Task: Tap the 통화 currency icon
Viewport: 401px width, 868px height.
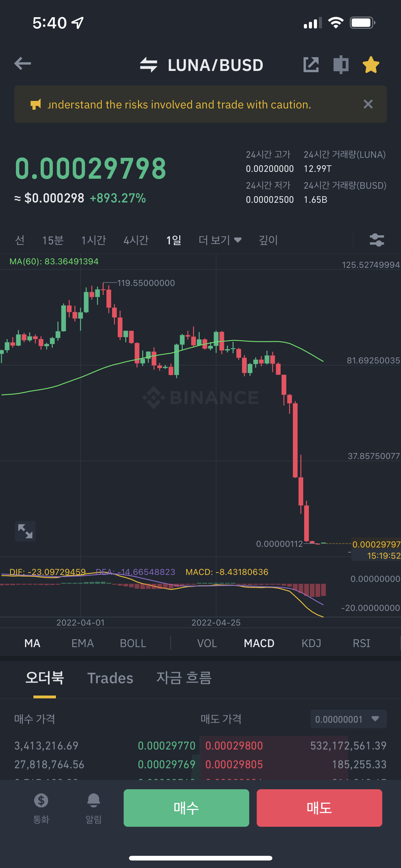Action: click(x=41, y=808)
